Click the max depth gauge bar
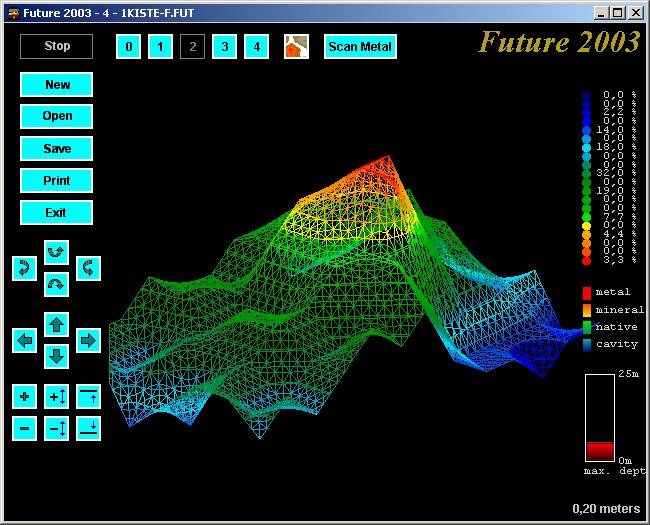650x525 pixels. [x=600, y=418]
